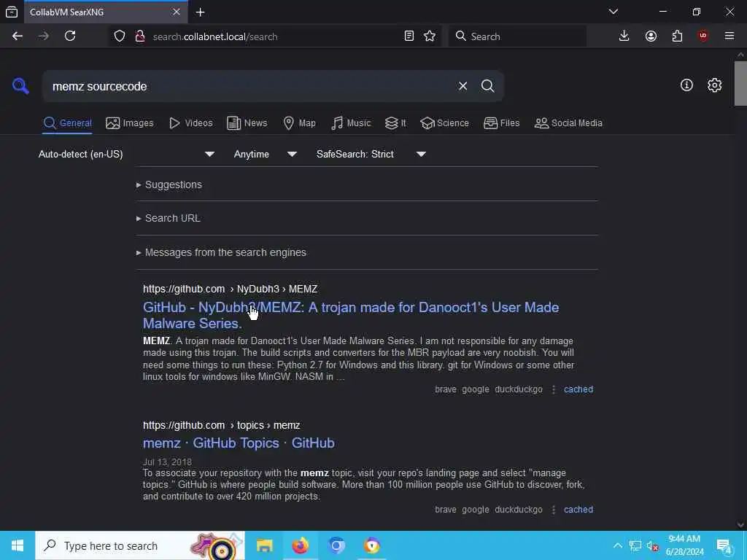Expand Messages from the search engines
The width and height of the screenshot is (747, 560).
(x=221, y=252)
